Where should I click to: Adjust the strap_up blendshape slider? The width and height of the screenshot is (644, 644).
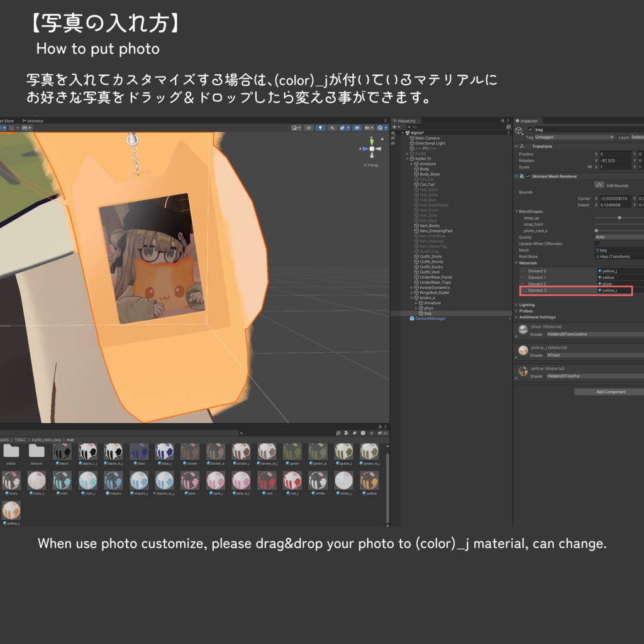click(x=619, y=218)
